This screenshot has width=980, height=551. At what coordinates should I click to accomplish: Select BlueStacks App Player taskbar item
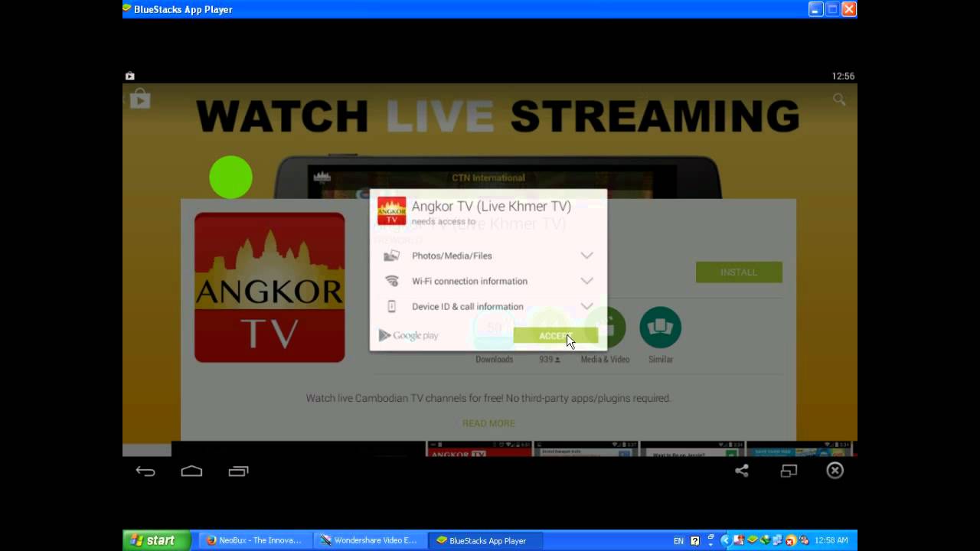pyautogui.click(x=485, y=540)
